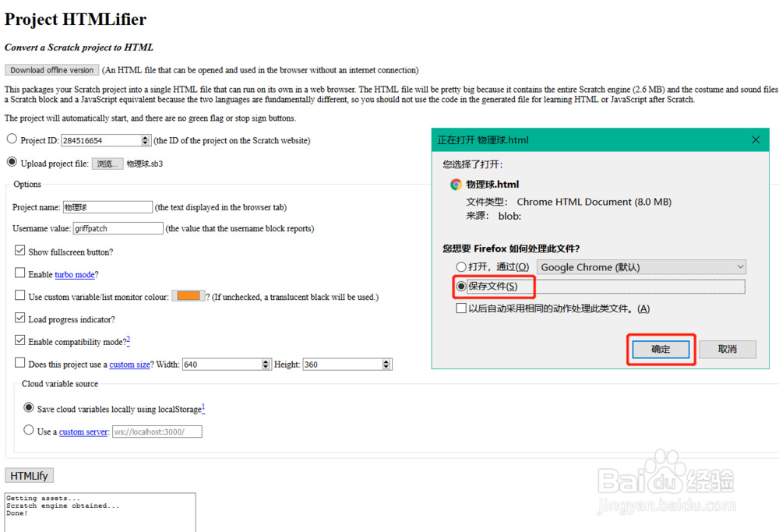Expand the Google Chrome (默认) application dropdown
The width and height of the screenshot is (779, 532).
click(641, 267)
